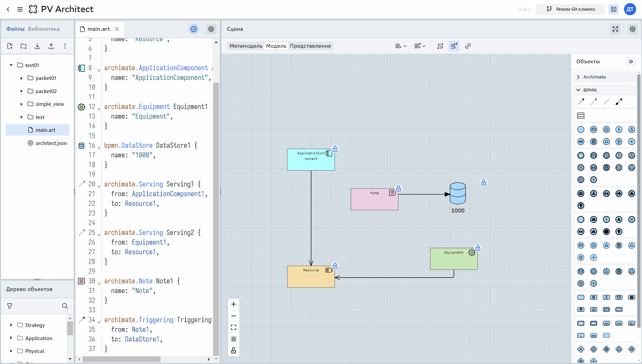Zoom out on the scene canvas
This screenshot has height=364, width=642.
coord(234,316)
